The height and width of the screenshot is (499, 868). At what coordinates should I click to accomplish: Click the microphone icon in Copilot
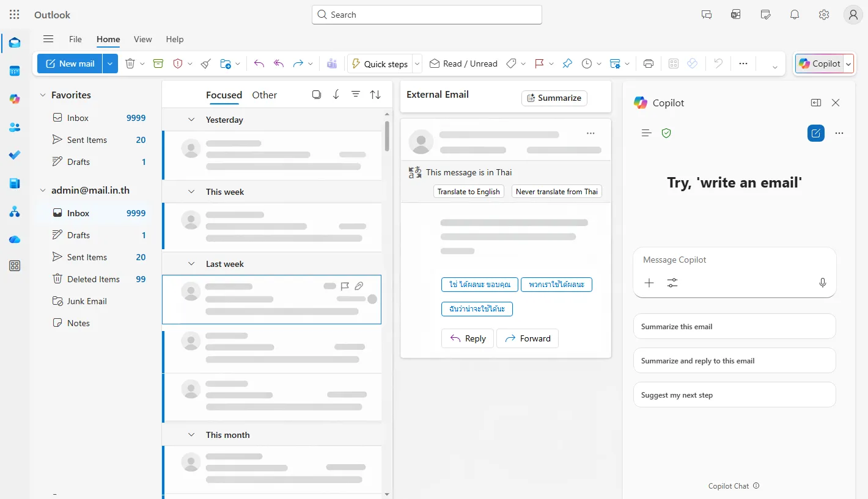pyautogui.click(x=822, y=283)
